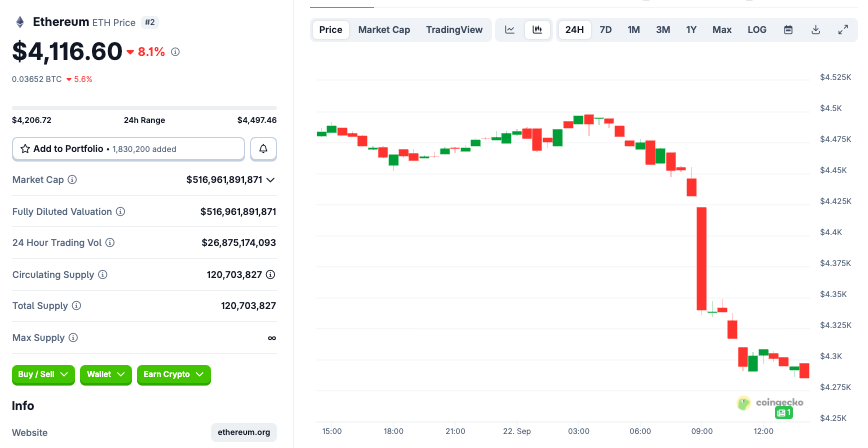Click Add to Portfolio button
868x448 pixels.
tap(128, 149)
